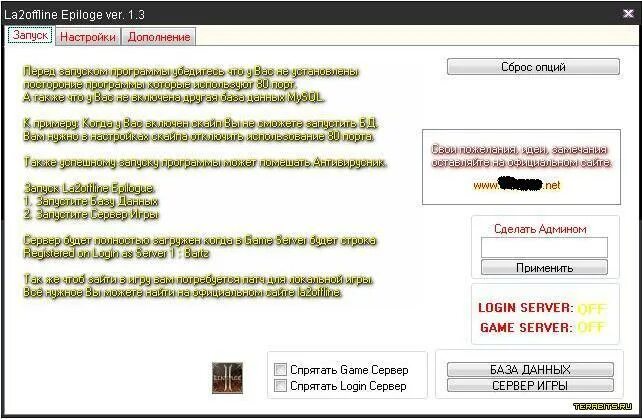This screenshot has height=419, width=642.
Task: Open the official website link ending .net
Action: tap(516, 185)
